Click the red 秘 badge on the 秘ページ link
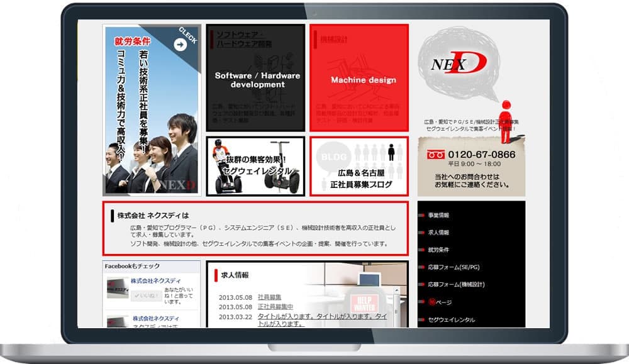629x364 pixels. pos(432,301)
